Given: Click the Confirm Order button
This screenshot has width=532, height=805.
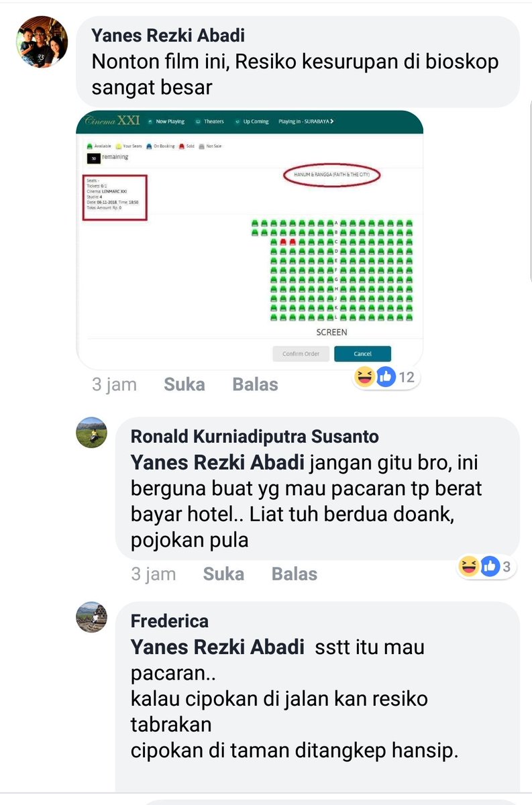Looking at the screenshot, I should pyautogui.click(x=301, y=354).
